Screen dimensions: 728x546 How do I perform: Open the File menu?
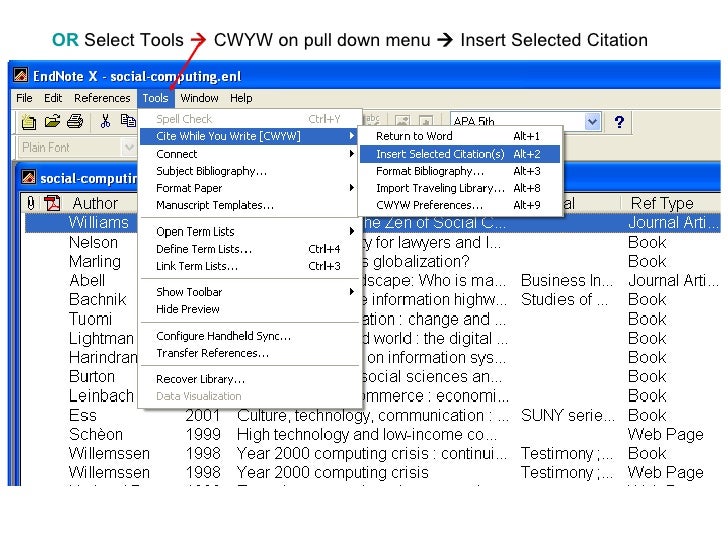pyautogui.click(x=24, y=98)
